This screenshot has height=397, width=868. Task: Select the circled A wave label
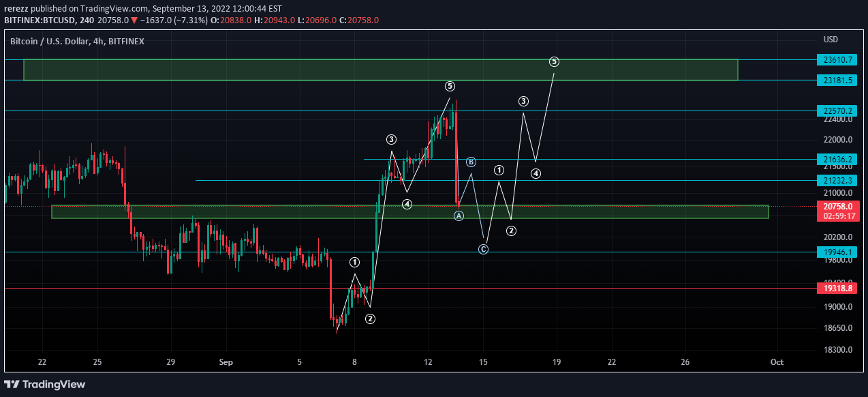point(459,216)
